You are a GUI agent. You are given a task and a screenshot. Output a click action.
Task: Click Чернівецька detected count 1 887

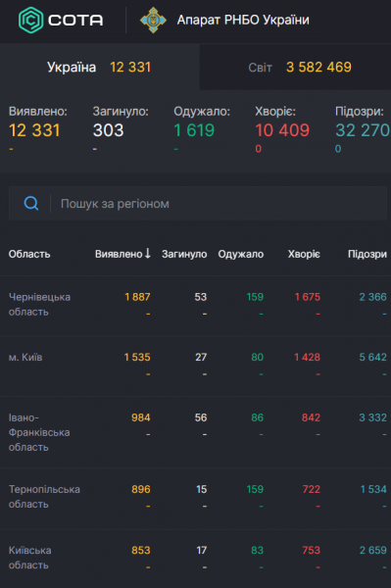137,297
